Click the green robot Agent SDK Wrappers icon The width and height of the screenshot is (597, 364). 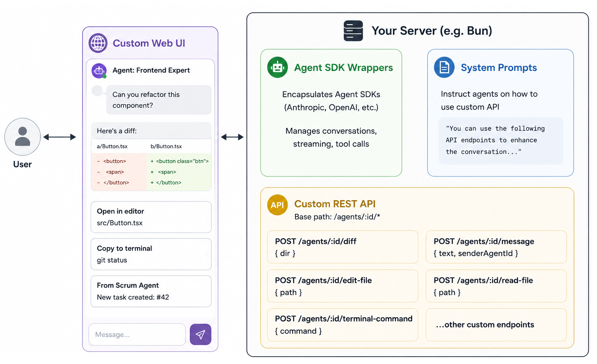tap(277, 67)
